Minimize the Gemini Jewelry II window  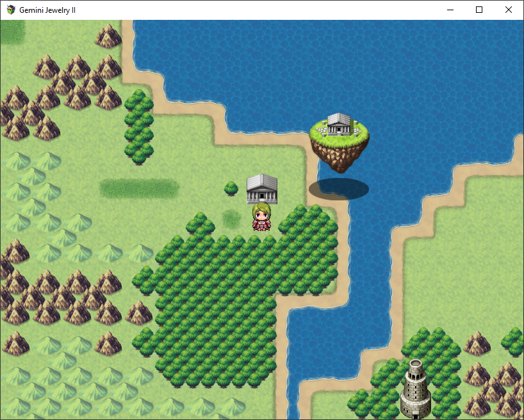pos(450,10)
